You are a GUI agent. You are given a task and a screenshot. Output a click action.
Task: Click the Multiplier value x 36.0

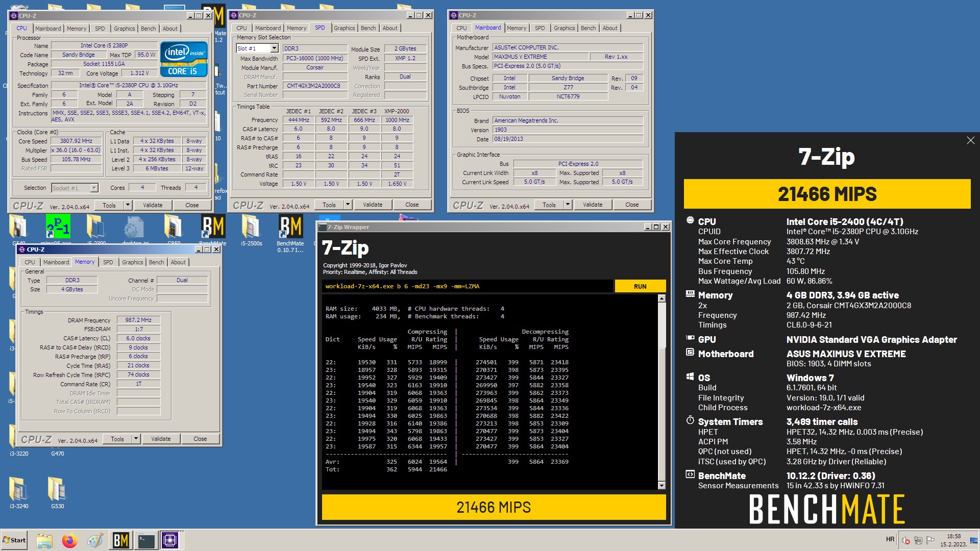pos(77,151)
